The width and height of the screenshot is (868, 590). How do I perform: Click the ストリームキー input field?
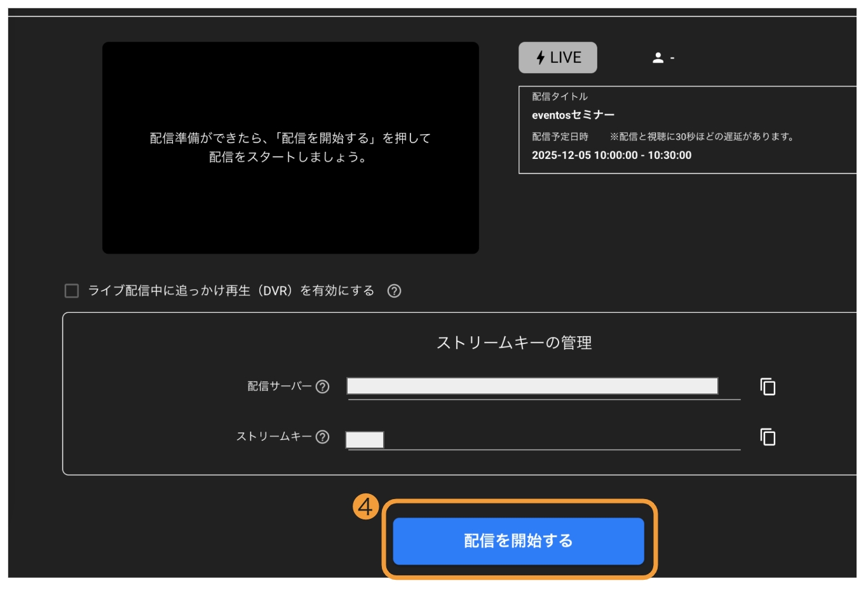pos(543,439)
